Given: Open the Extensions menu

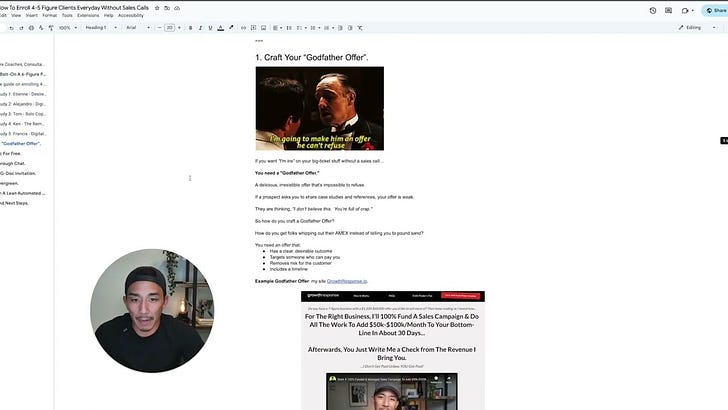Looking at the screenshot, I should 88,15.
